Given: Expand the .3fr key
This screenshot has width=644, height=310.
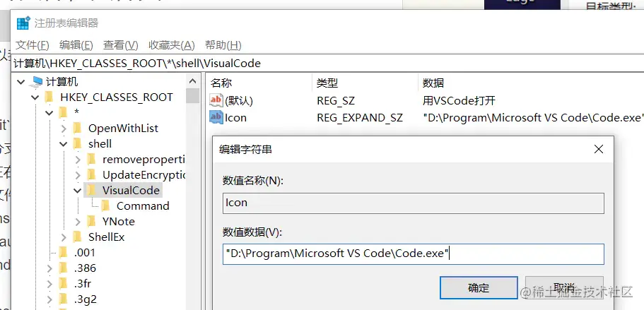Looking at the screenshot, I should [x=49, y=284].
